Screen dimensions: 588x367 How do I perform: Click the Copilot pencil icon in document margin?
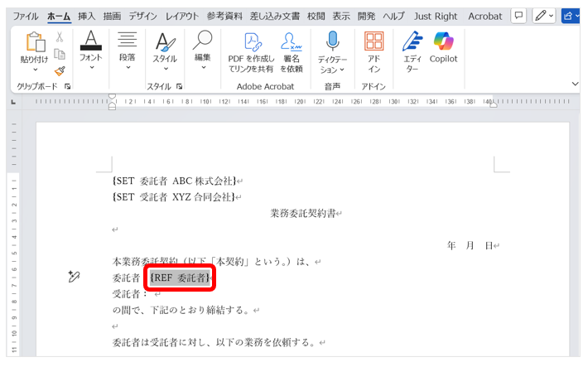[x=74, y=277]
